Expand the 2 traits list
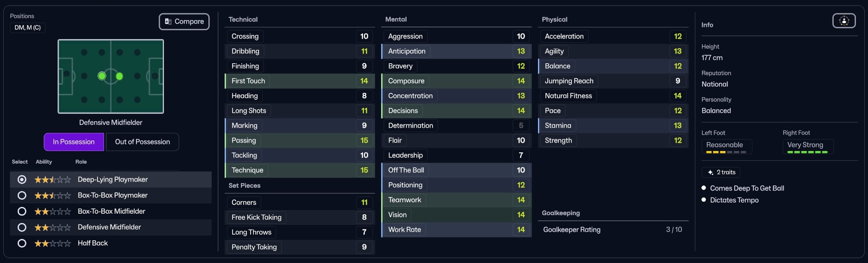 pos(721,172)
